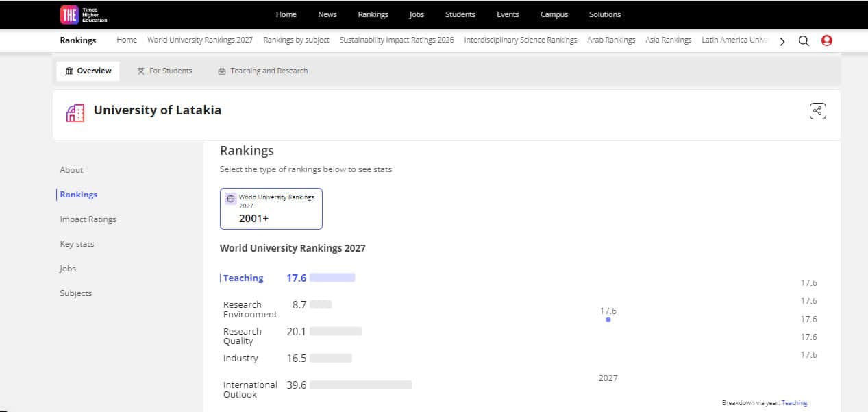This screenshot has height=412, width=868.
Task: Go to World University Rankings 2027 link
Action: pos(200,40)
